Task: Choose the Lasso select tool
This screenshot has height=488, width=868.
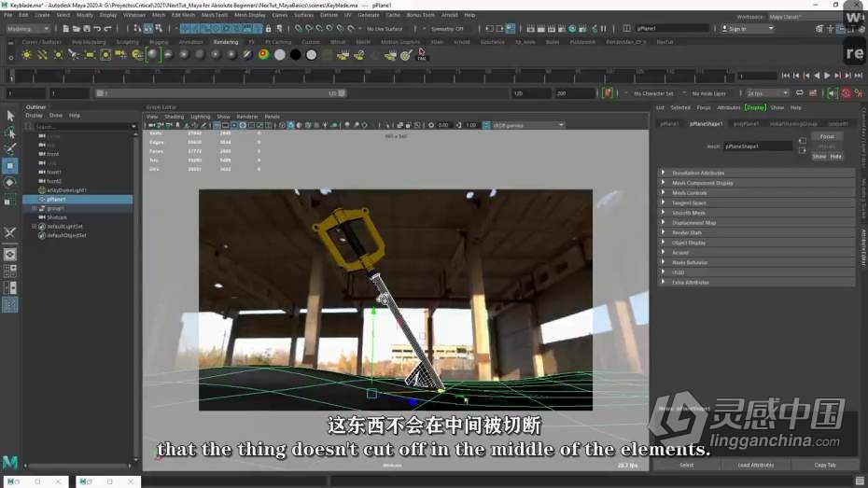Action: click(10, 132)
